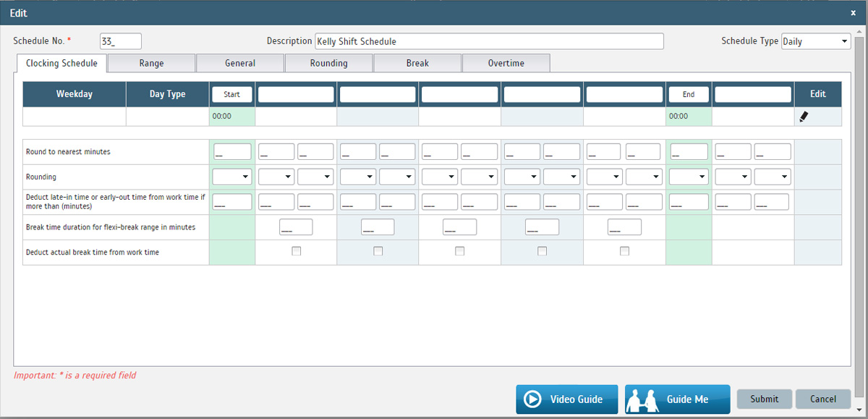
Task: Enable the third Deduct actual break time checkbox
Action: tap(460, 251)
